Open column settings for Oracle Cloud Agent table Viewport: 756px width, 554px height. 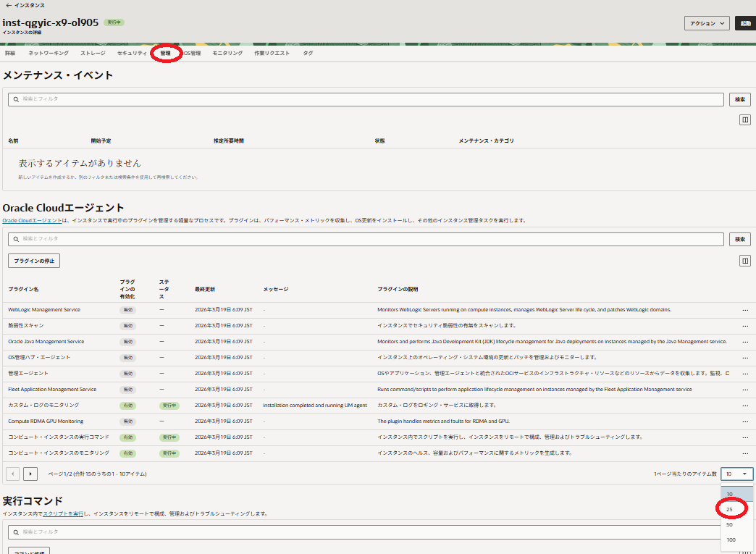point(744,260)
